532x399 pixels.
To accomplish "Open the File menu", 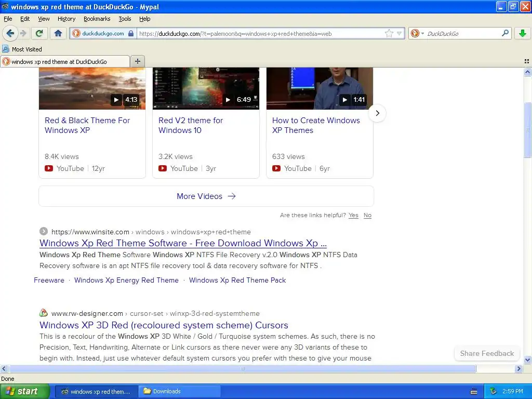I will click(8, 19).
